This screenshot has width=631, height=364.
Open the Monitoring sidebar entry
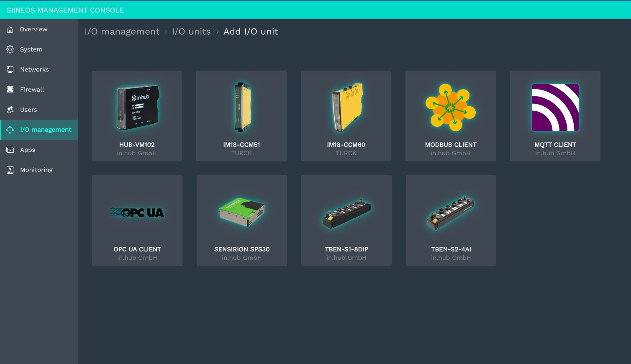(x=39, y=170)
